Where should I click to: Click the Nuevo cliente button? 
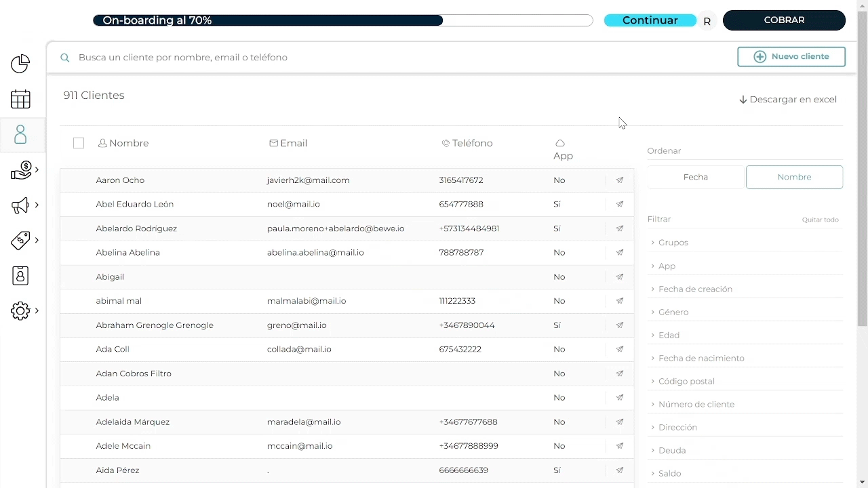791,57
